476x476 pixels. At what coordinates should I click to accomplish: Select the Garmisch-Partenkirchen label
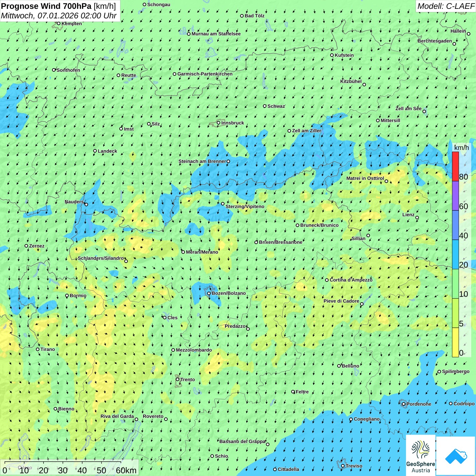point(205,74)
